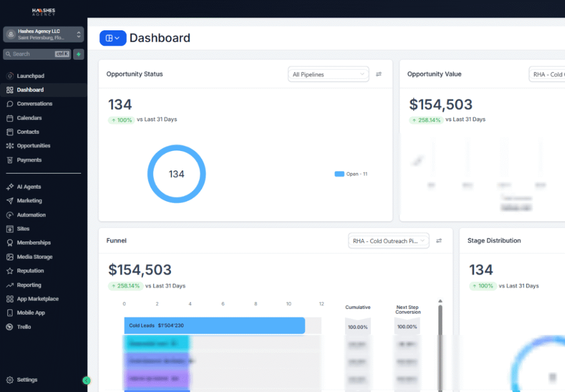
Task: Toggle the Open legend item in donut chart
Action: 351,174
